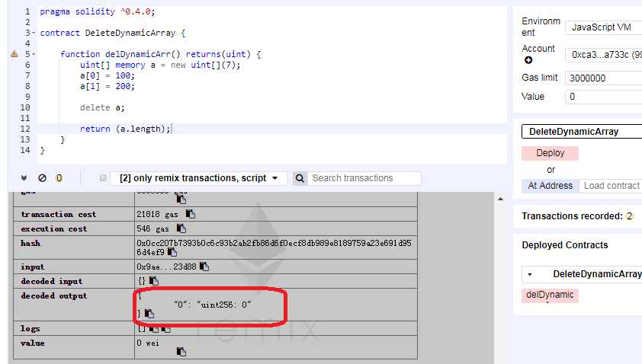Click line number 12 in the gutter

coord(25,129)
